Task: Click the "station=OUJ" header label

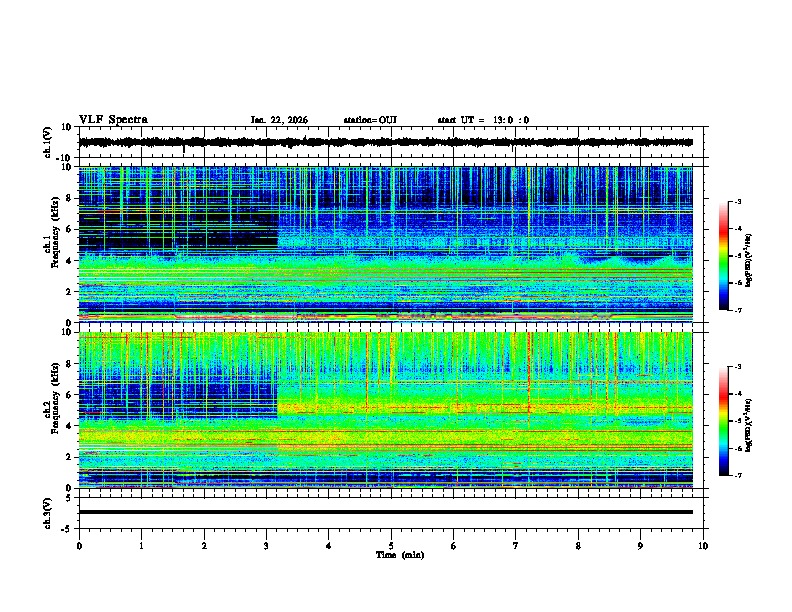Action: pos(370,120)
